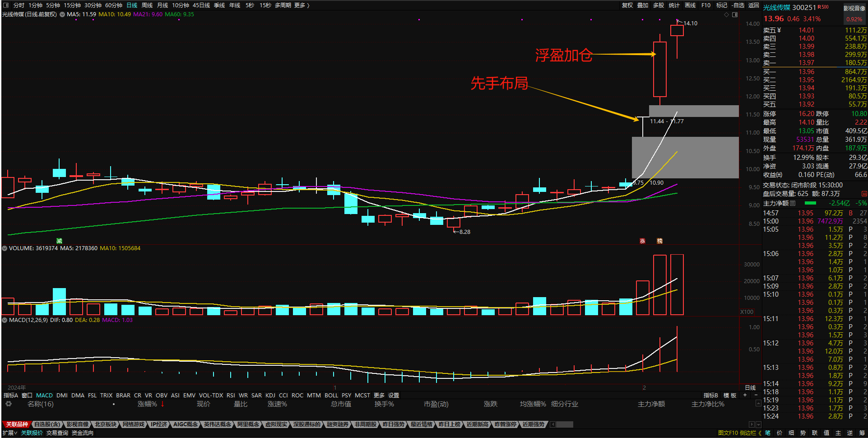The image size is (868, 438).
Task: Click the plus zoom-in button beside 模板
Action: click(745, 395)
